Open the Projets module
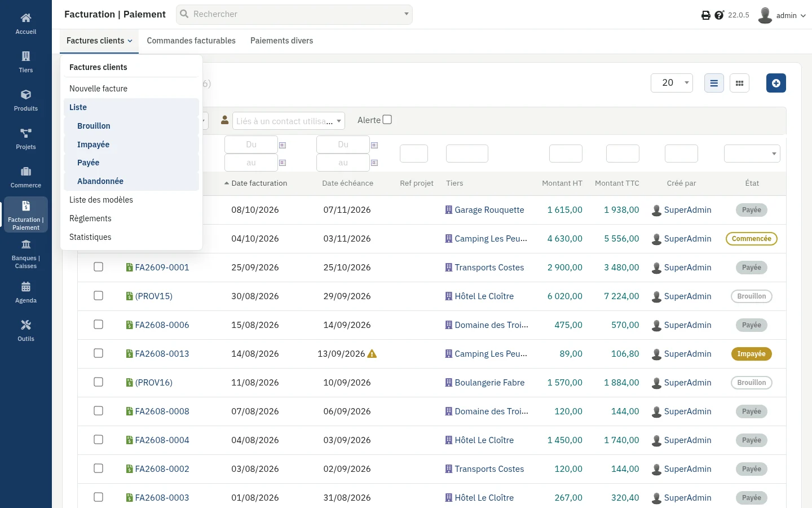This screenshot has height=508, width=812. tap(26, 138)
